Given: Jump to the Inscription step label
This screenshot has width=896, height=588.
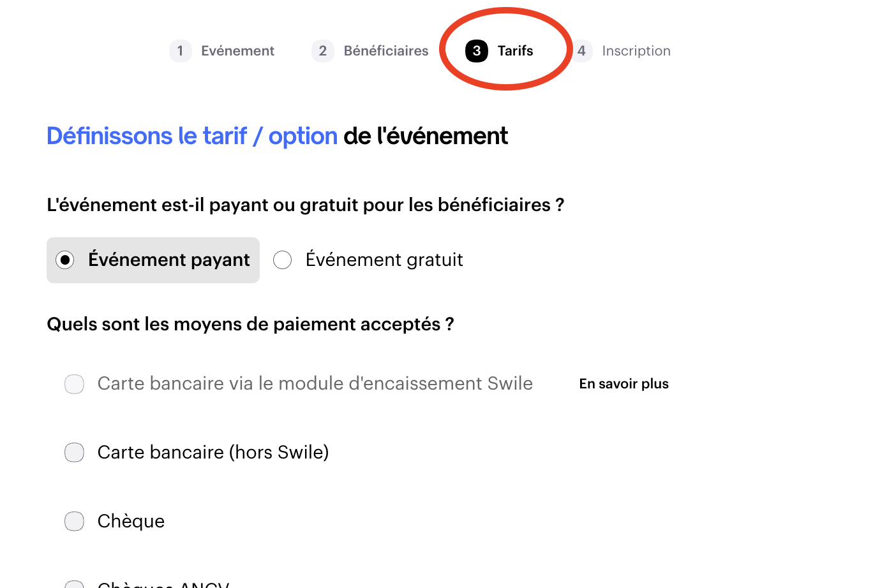Looking at the screenshot, I should click(636, 51).
